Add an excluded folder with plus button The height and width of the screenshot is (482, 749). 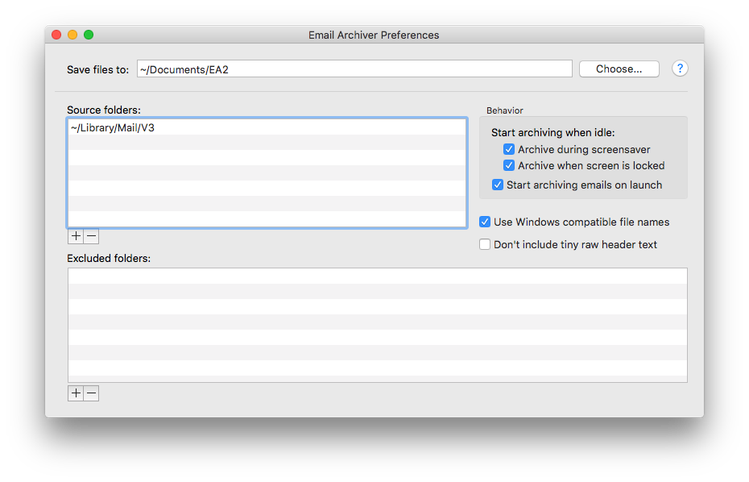coord(75,393)
